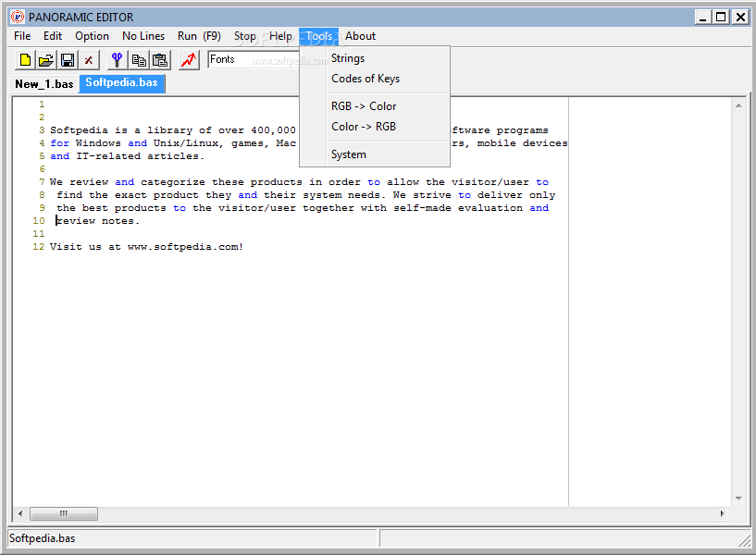
Task: Click the Panoramic Editor title bar app icon
Action: click(x=18, y=17)
